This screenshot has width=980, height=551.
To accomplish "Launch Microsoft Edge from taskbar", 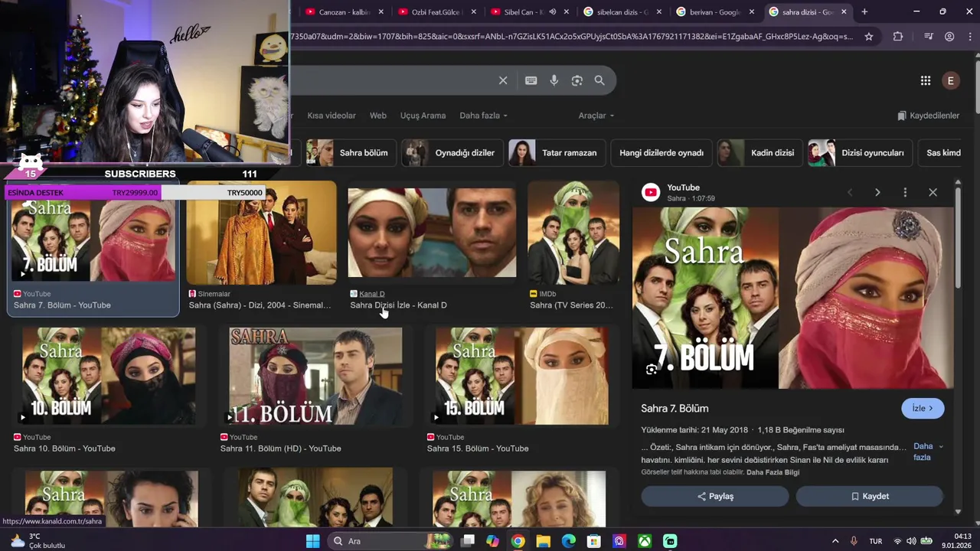I will pos(568,541).
